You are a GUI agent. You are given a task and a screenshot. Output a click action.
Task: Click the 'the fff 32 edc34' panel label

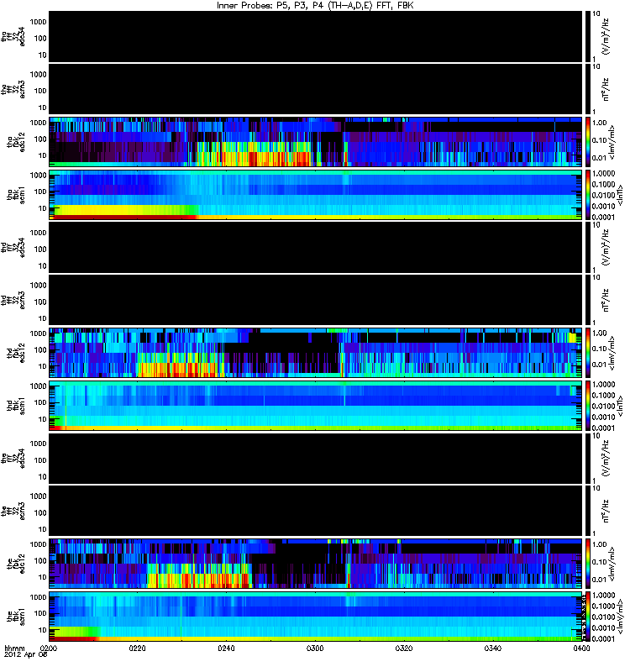coord(13,459)
